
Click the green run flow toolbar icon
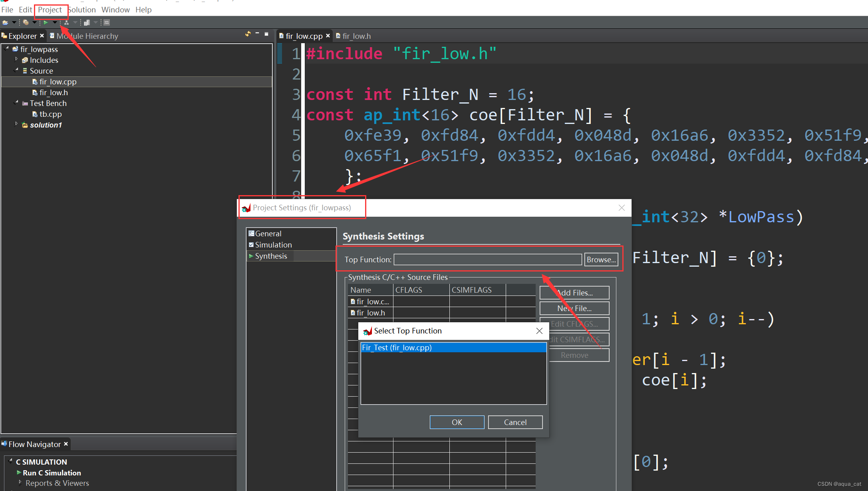click(x=46, y=23)
